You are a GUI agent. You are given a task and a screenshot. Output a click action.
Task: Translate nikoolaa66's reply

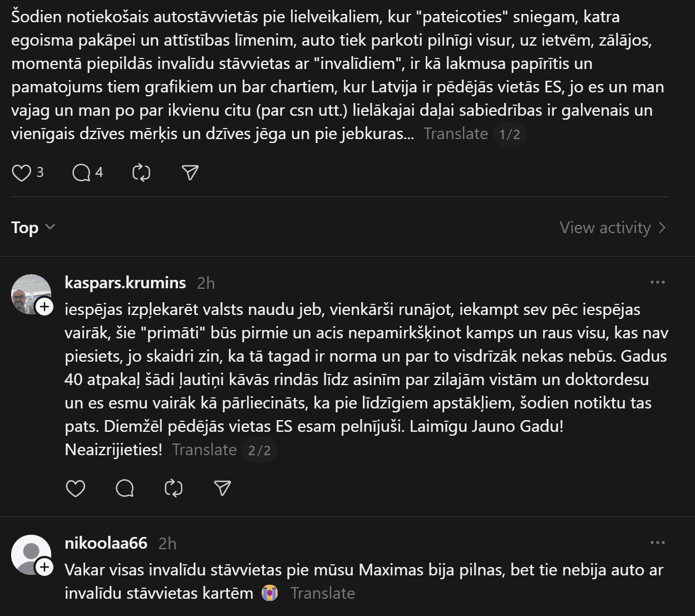pos(323,593)
